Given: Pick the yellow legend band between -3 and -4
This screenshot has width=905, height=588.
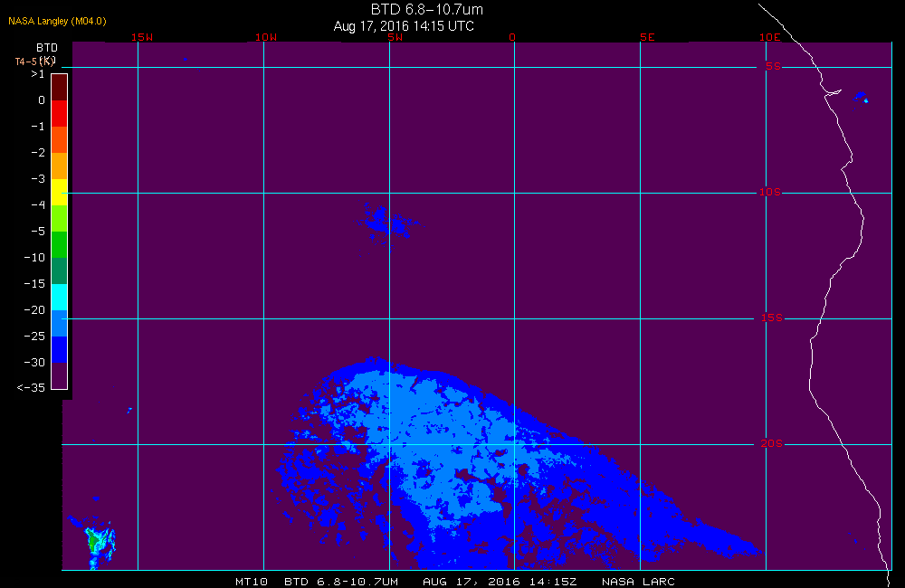Looking at the screenshot, I should click(60, 192).
